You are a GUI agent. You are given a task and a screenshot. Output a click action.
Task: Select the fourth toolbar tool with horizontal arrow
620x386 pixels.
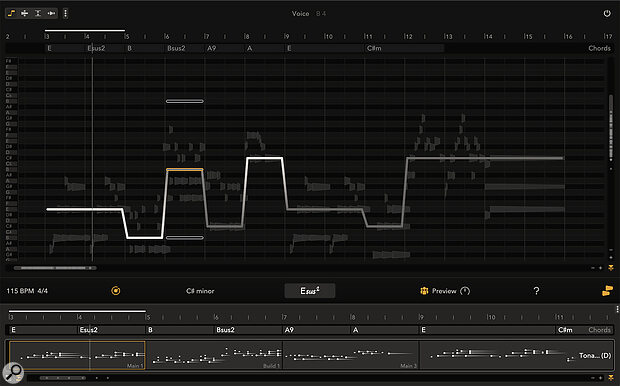click(51, 13)
